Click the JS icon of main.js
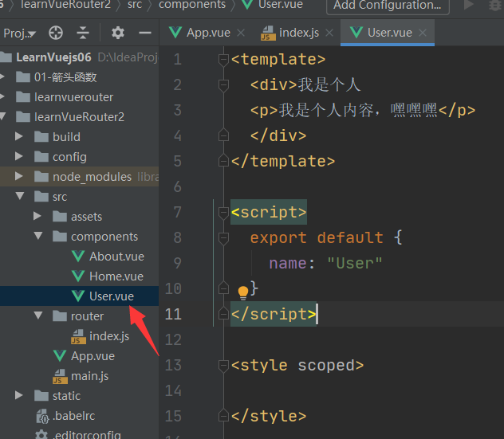 tap(60, 376)
